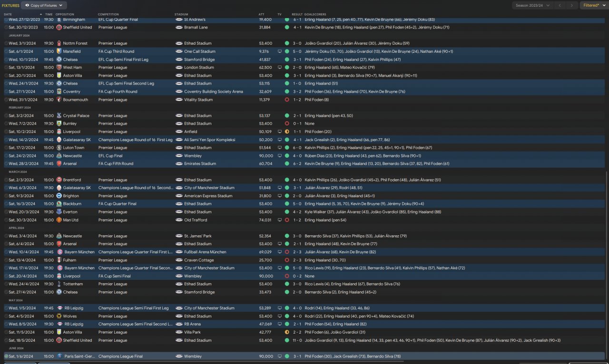The width and height of the screenshot is (609, 364).
Task: Tick the selection circle for Wed, 31/1/2024
Action: point(6,100)
